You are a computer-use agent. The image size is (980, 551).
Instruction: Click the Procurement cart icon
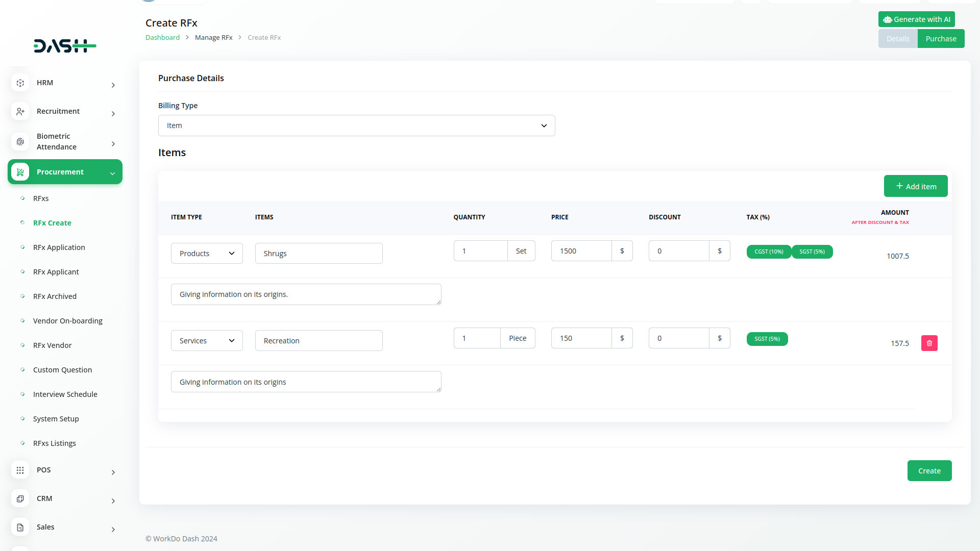pos(20,172)
